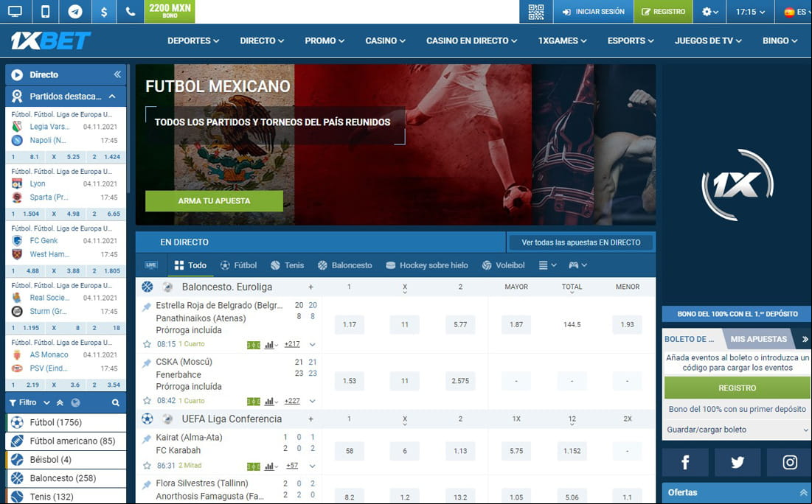Pin the CSKA (Moscú) match
This screenshot has height=504, width=812.
tap(147, 363)
